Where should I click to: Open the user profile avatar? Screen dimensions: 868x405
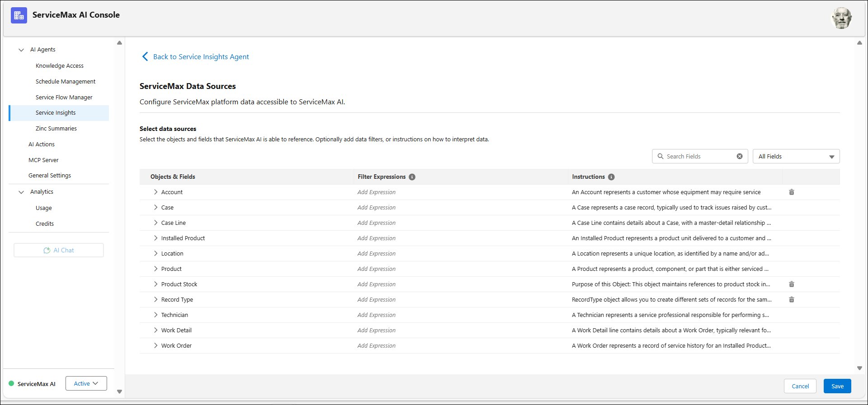click(x=842, y=18)
